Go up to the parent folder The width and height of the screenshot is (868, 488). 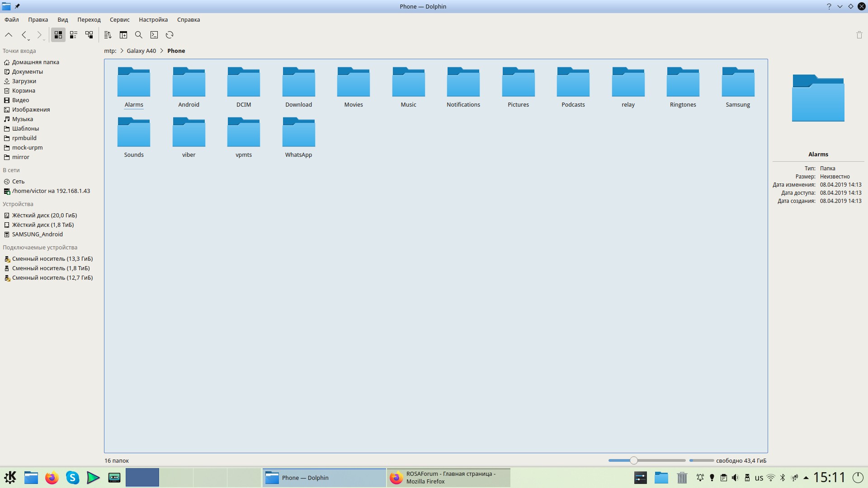[x=9, y=35]
